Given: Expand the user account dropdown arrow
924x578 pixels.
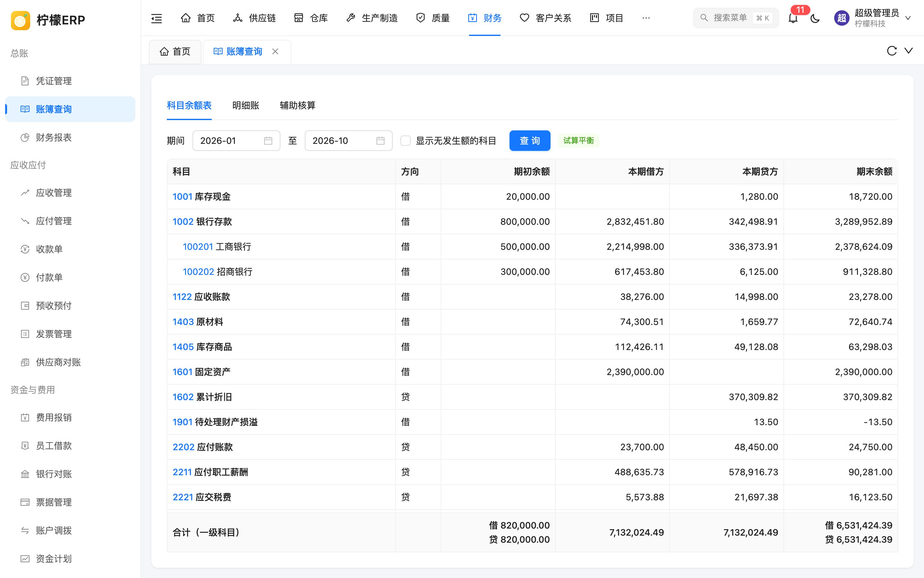Looking at the screenshot, I should point(908,18).
